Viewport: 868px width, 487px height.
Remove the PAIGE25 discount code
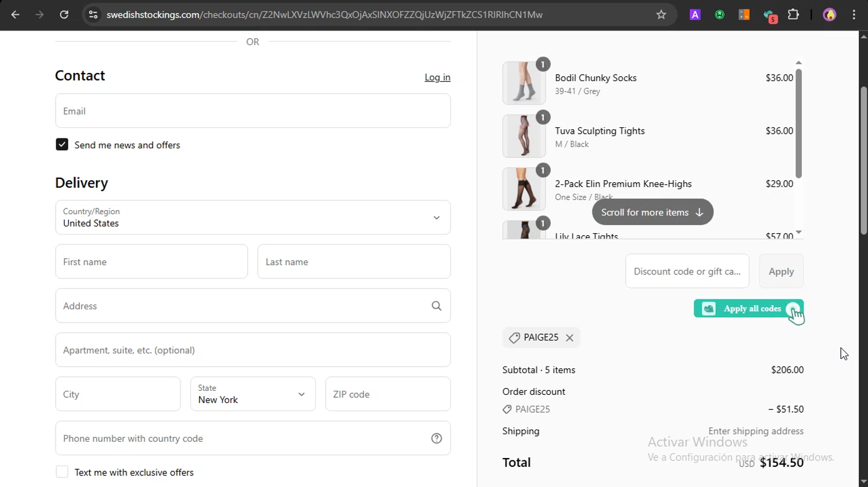click(x=569, y=338)
